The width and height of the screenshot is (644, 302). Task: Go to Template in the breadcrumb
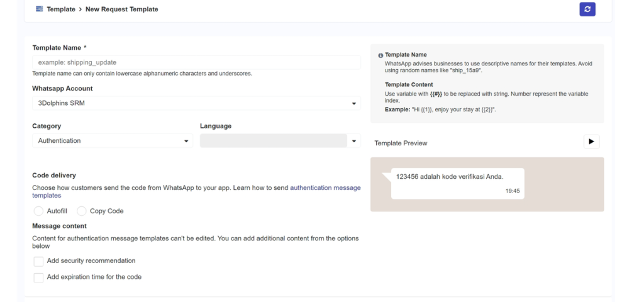click(x=61, y=9)
